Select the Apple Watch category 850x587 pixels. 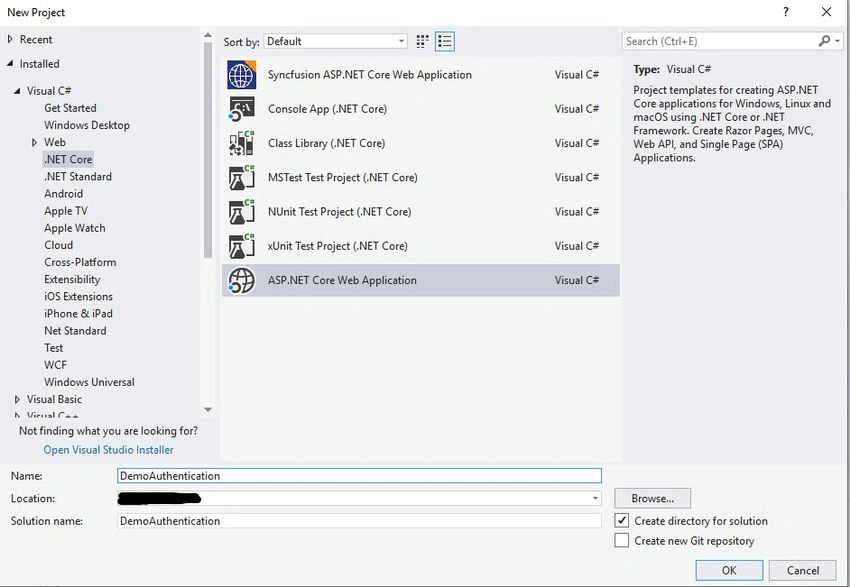[75, 228]
